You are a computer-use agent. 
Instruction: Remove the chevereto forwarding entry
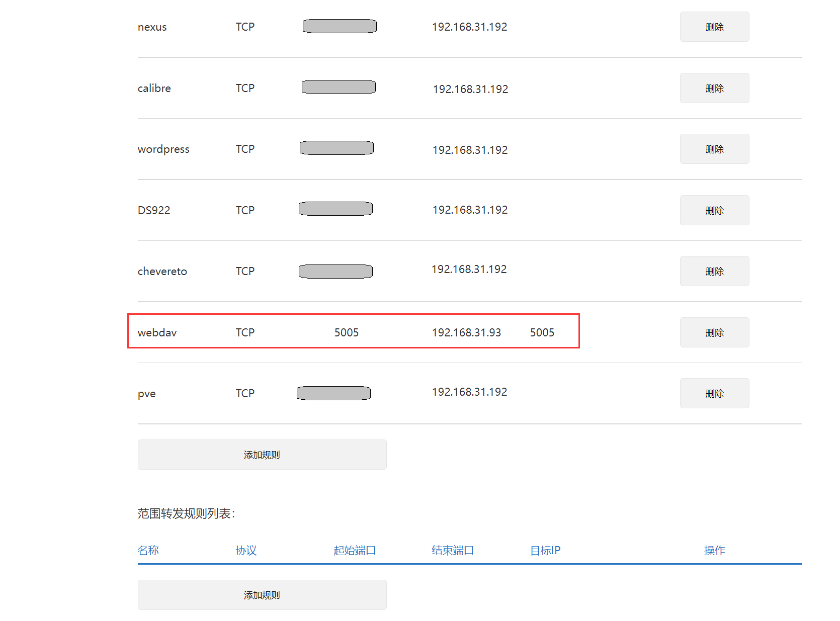(714, 272)
